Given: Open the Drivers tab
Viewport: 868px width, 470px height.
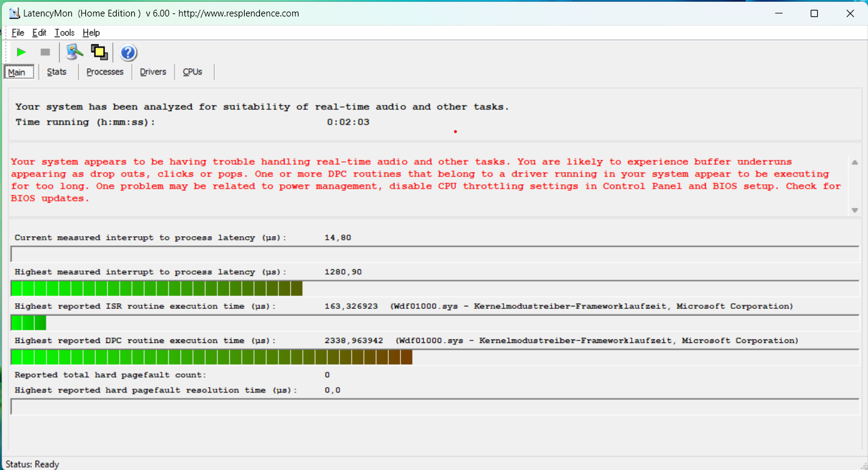Looking at the screenshot, I should tap(153, 72).
